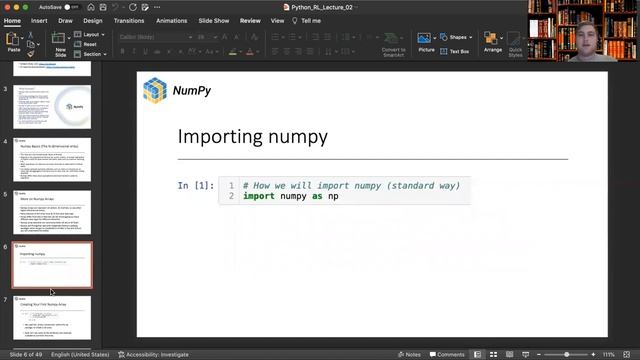Switch to Normal view icon

[477, 355]
